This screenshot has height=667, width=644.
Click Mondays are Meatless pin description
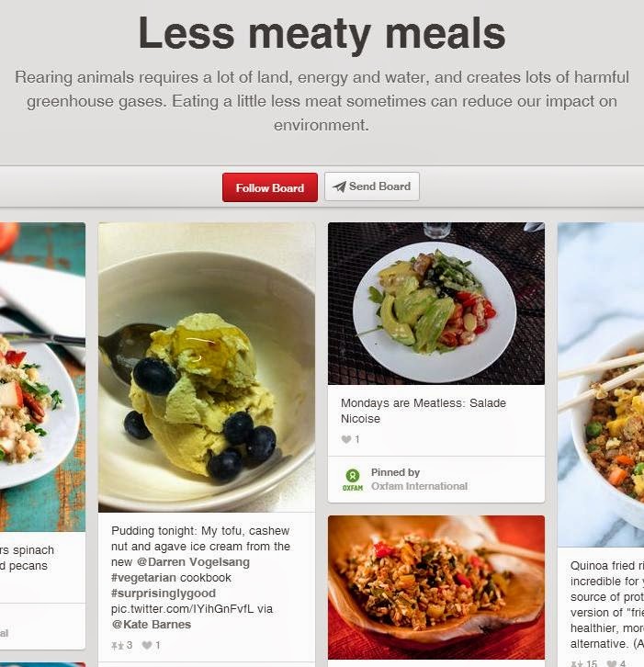pyautogui.click(x=424, y=411)
